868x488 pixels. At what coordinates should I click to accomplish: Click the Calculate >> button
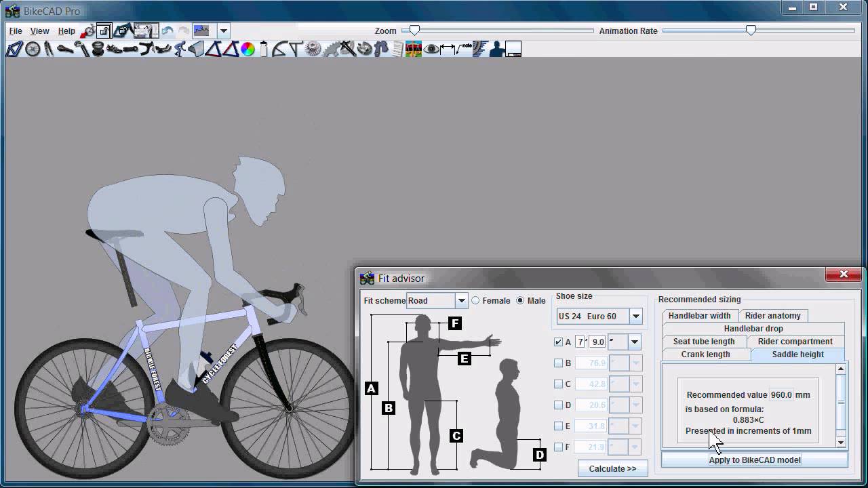point(612,468)
